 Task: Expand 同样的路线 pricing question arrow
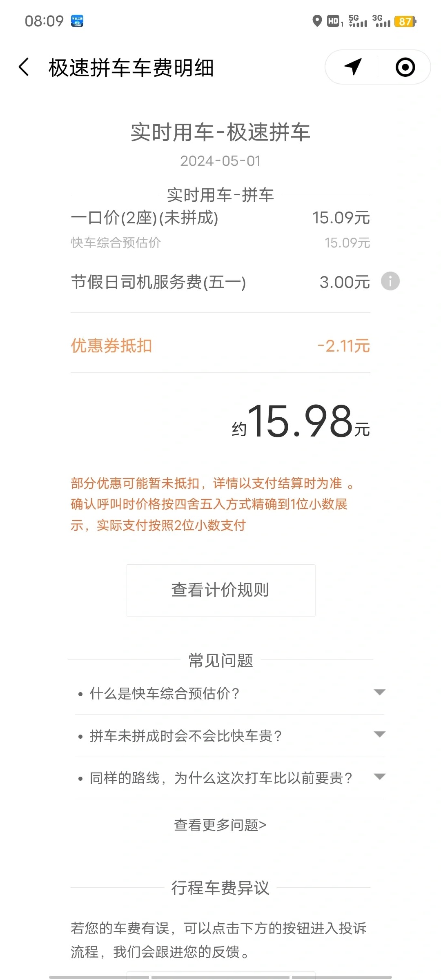(379, 777)
